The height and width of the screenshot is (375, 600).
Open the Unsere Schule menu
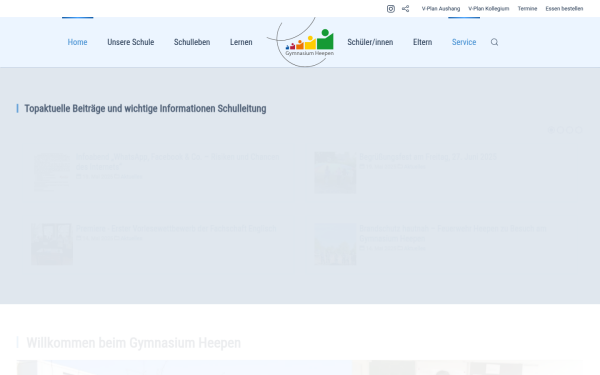point(130,42)
